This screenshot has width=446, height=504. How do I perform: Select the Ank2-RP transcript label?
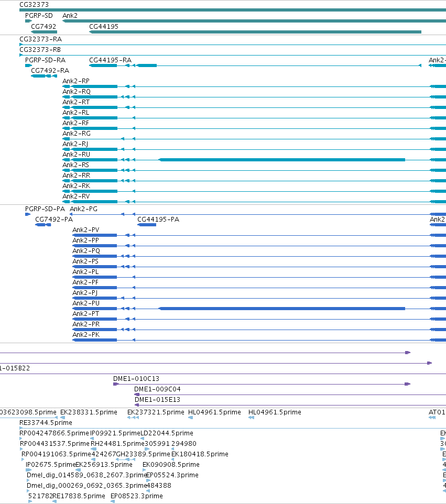(76, 81)
